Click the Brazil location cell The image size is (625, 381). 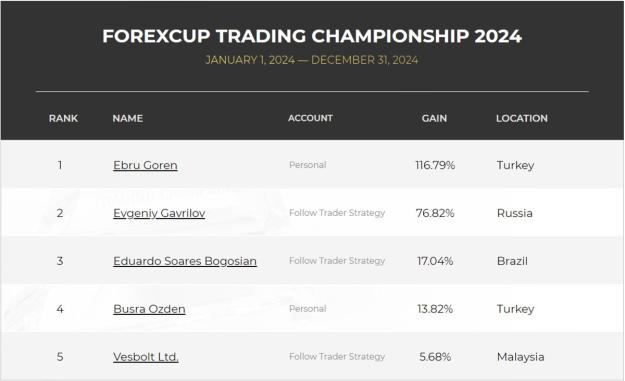click(x=512, y=261)
